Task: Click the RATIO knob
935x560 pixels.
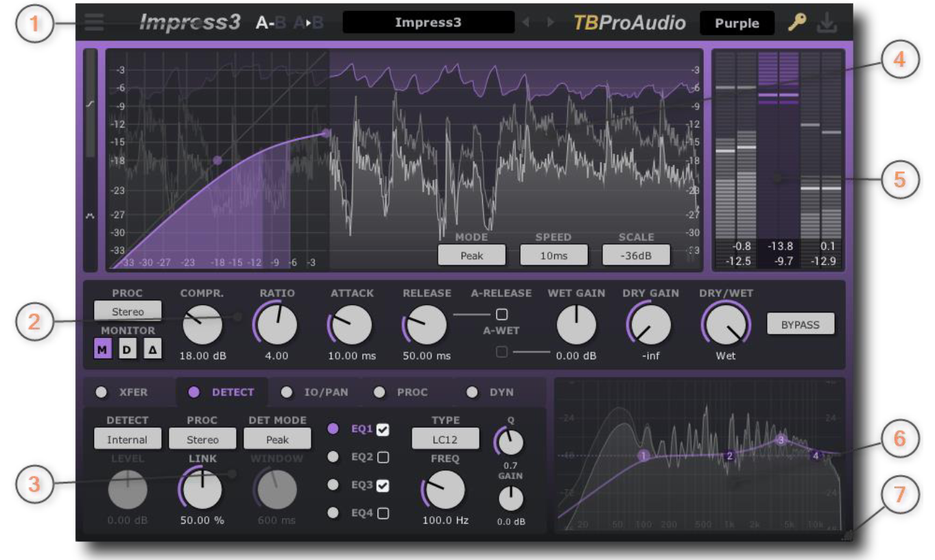Action: [277, 324]
